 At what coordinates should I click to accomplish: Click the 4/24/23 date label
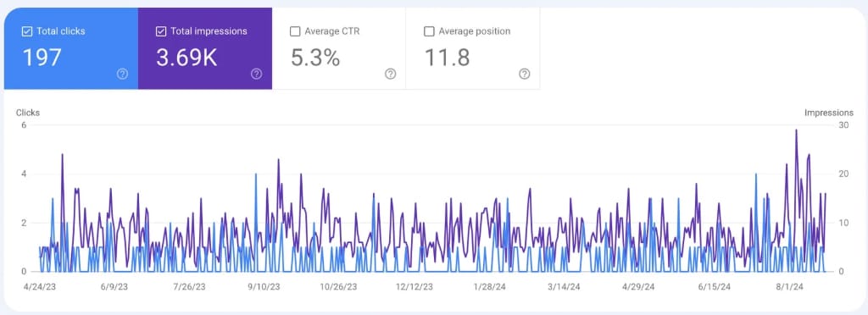(39, 287)
